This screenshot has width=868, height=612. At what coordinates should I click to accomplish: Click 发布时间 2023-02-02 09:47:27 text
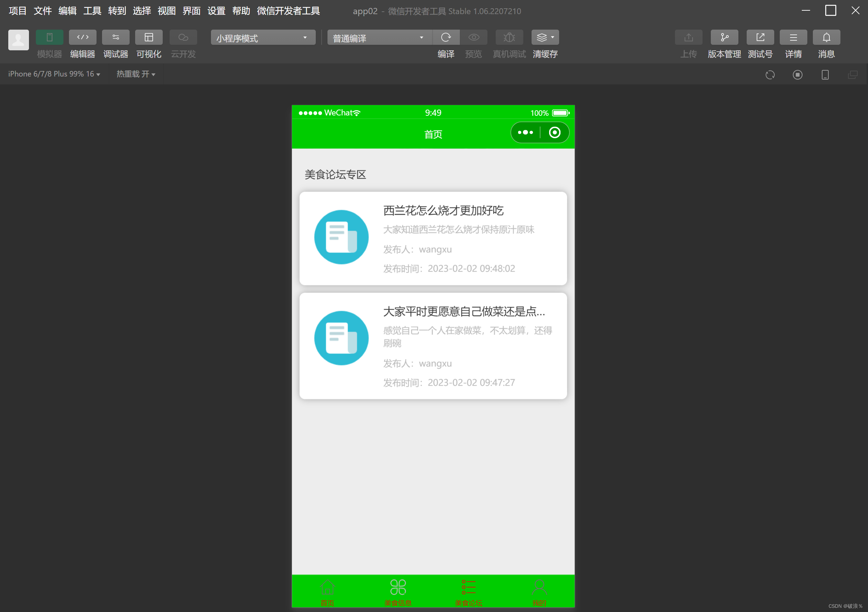point(449,383)
